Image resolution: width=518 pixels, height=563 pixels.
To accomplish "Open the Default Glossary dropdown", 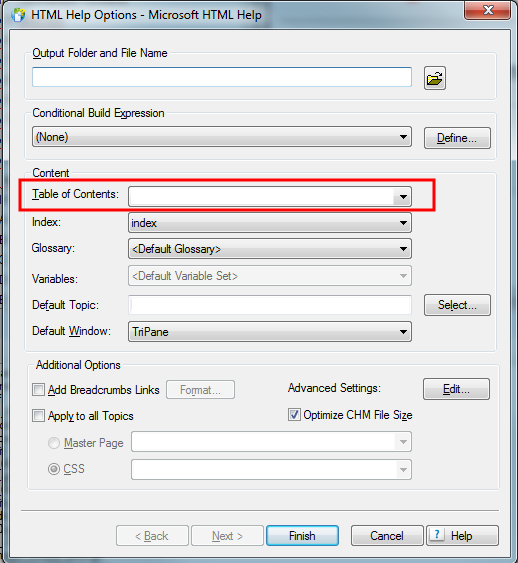I will pyautogui.click(x=270, y=249).
